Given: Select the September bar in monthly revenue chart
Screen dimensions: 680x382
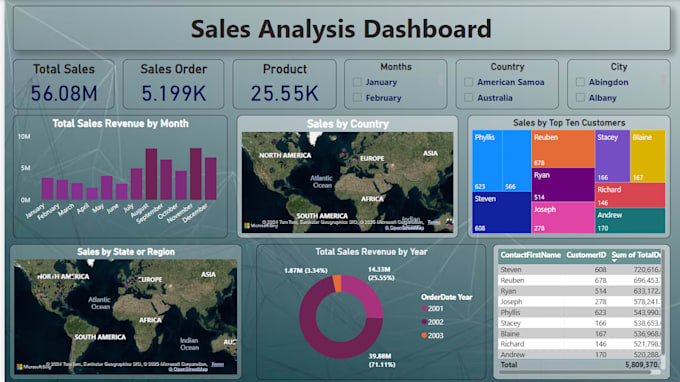Looking at the screenshot, I should pos(166,180).
